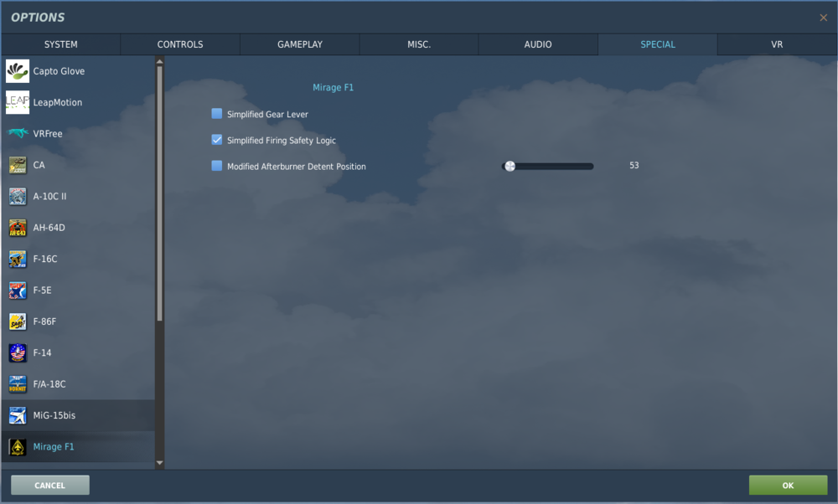
Task: Click the module list scrollbar thumb
Action: (159, 193)
